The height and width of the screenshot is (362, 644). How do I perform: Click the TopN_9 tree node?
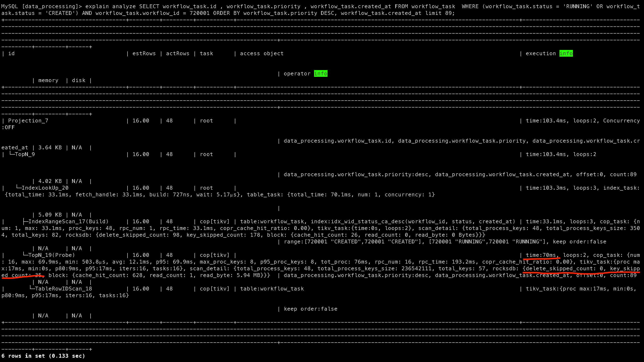pyautogui.click(x=24, y=154)
